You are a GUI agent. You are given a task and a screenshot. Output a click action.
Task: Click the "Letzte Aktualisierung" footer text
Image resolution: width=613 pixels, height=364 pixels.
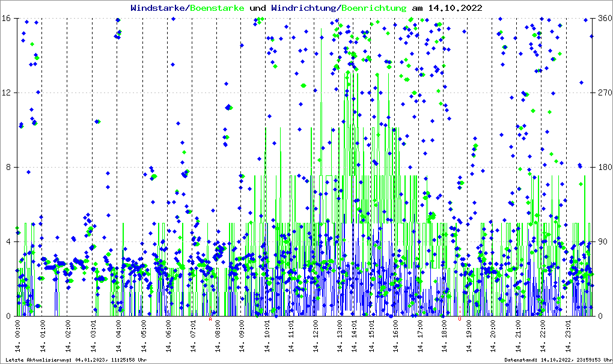76,360
